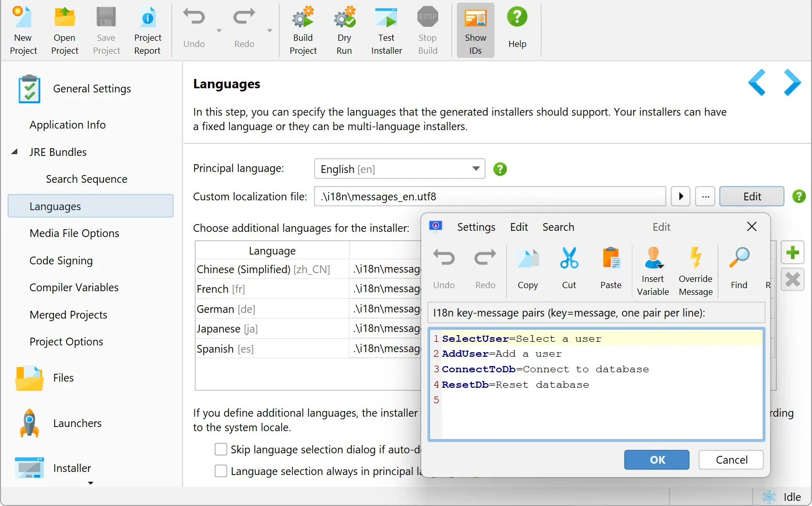
Task: Select Compiler Variables in sidebar
Action: tap(74, 288)
